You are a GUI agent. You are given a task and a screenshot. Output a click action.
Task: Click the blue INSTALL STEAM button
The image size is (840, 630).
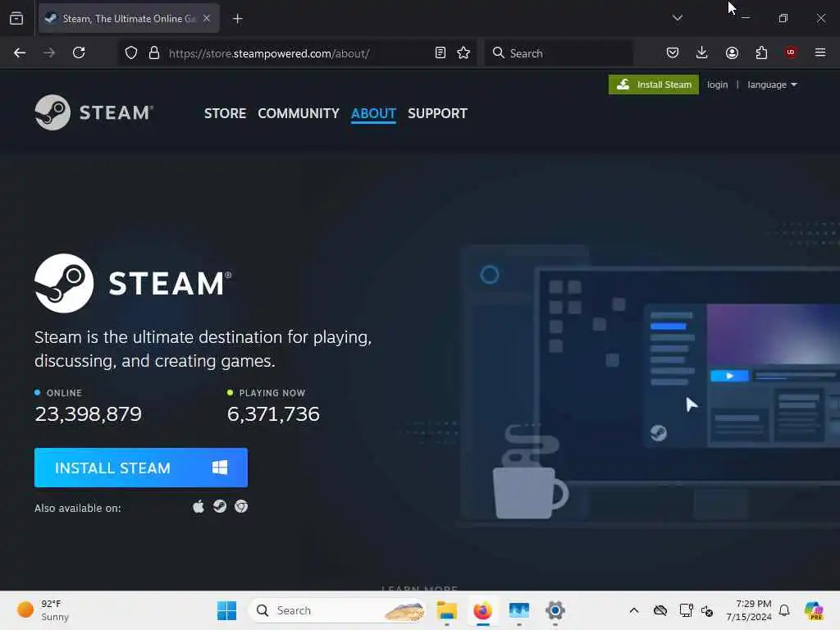tap(141, 468)
